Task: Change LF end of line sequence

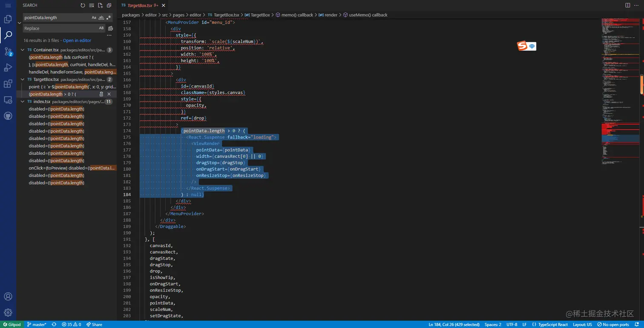Action: click(524, 325)
